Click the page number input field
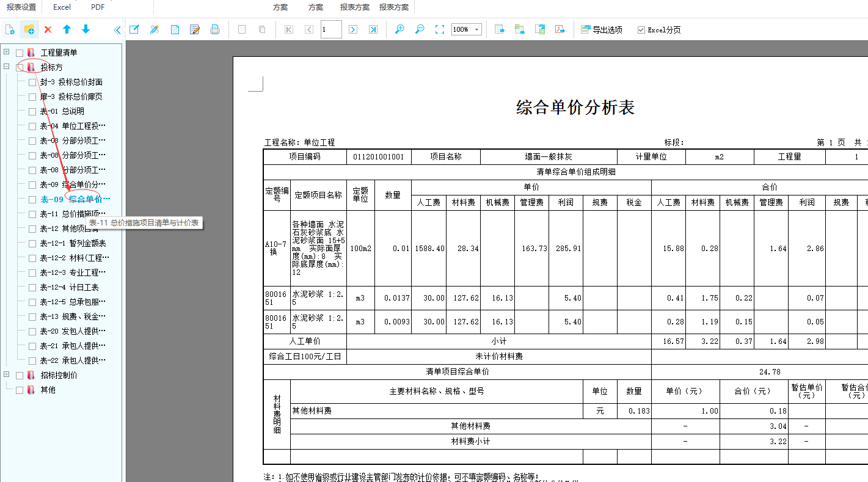 (331, 29)
